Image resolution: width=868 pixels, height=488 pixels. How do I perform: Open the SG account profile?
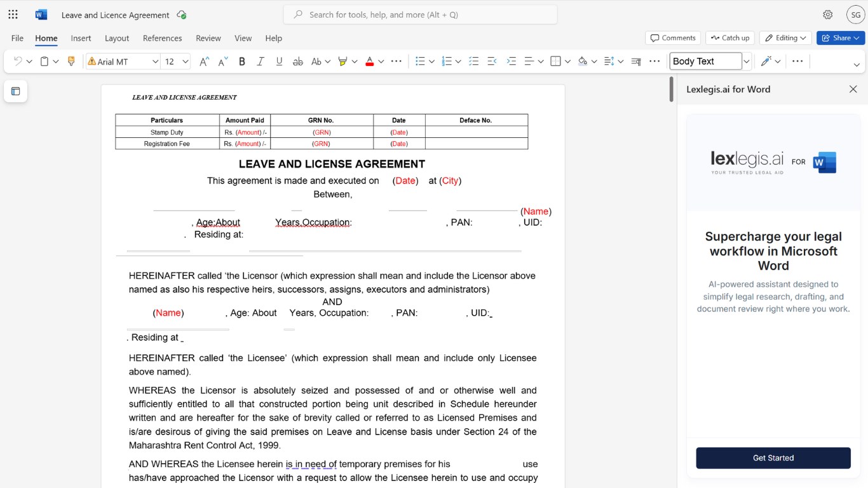[855, 15]
